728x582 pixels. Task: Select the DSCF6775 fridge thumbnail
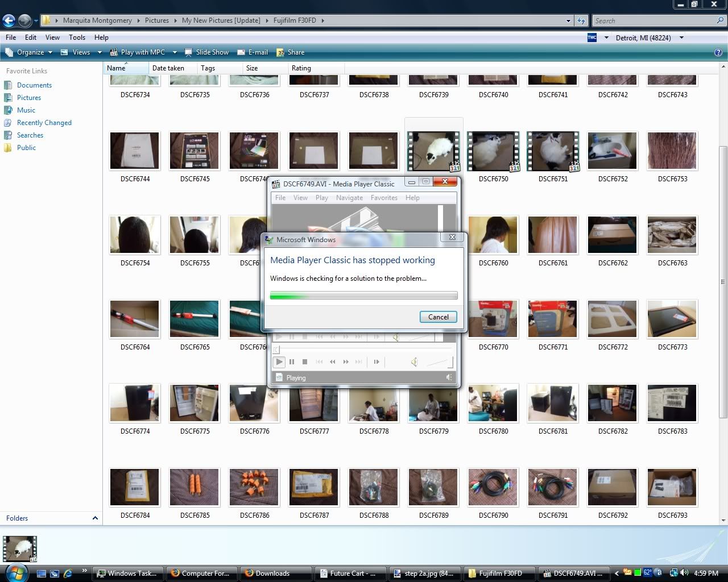click(195, 404)
